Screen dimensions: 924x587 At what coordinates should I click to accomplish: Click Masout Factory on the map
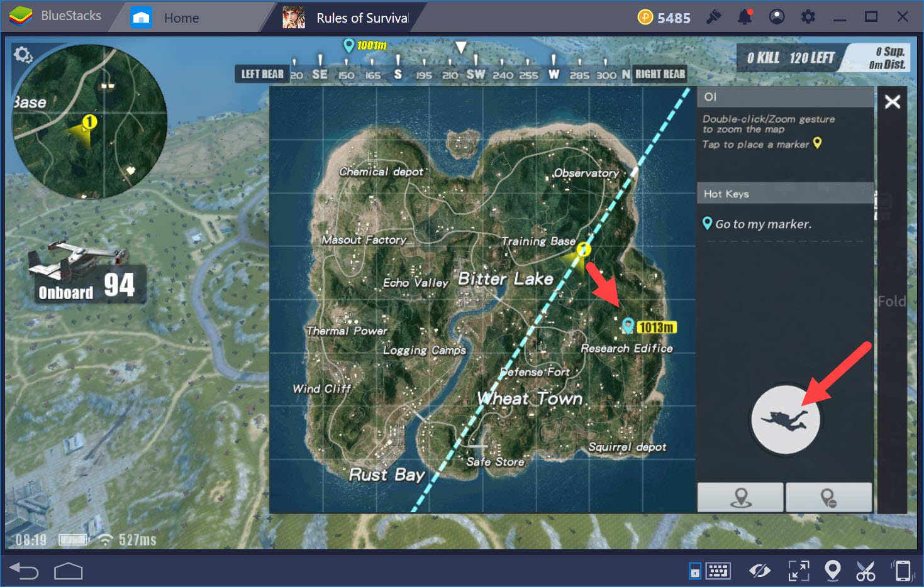point(364,239)
